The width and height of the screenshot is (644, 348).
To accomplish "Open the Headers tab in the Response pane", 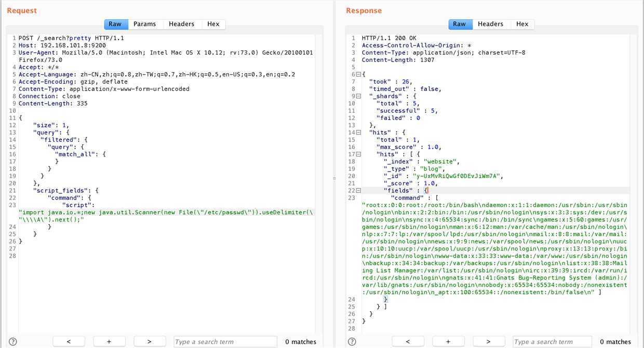I will [490, 24].
